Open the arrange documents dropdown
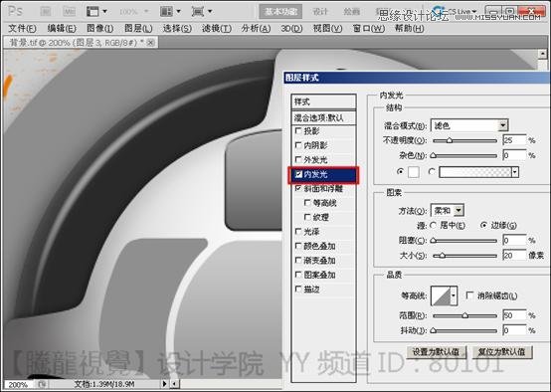551x392 pixels. (170, 12)
